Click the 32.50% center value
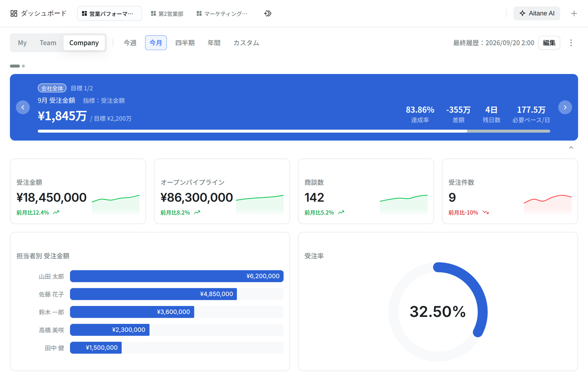Viewport: 588px width, 379px height. (x=438, y=312)
